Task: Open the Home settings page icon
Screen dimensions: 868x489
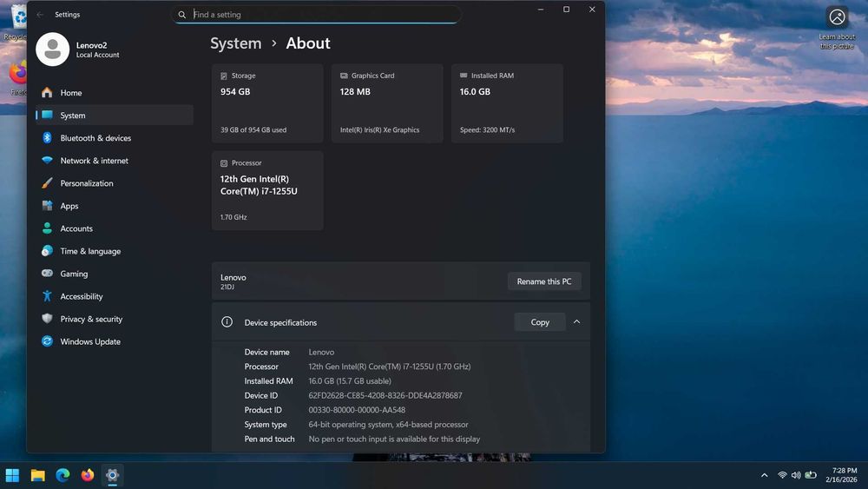Action: [47, 92]
